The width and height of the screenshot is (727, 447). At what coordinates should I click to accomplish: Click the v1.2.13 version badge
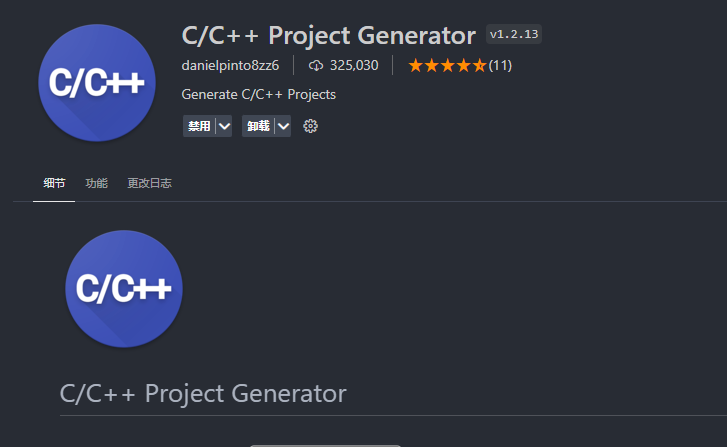tap(514, 34)
